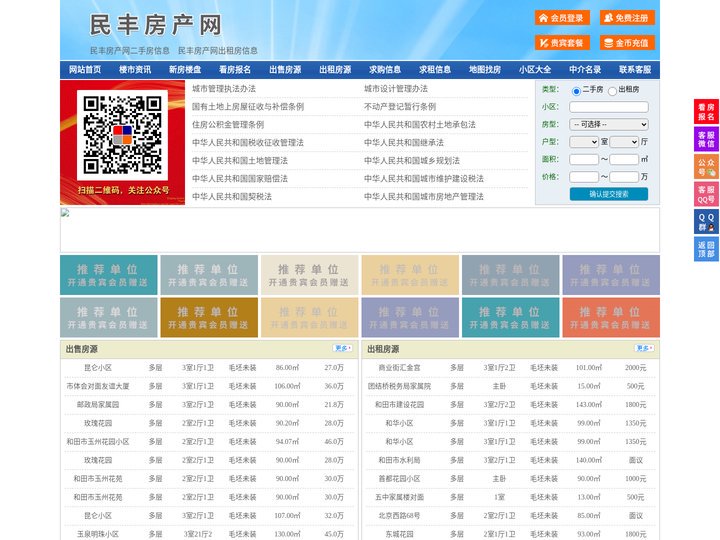
Task: Open the 金币充值 coin button
Action: pyautogui.click(x=627, y=43)
